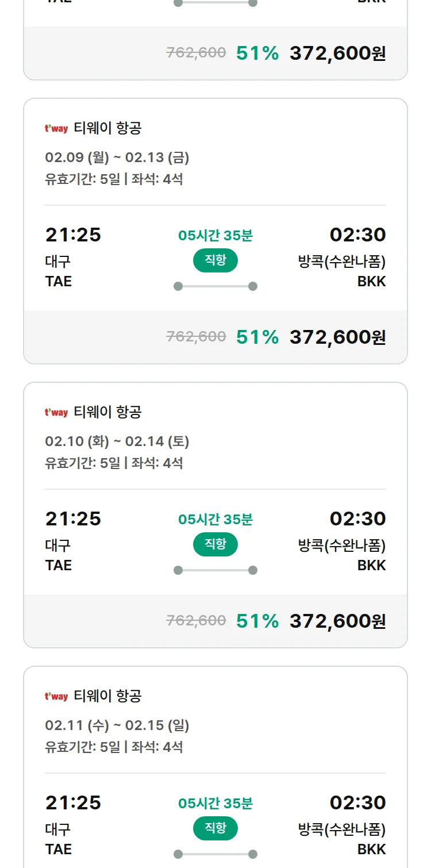Screen dimensions: 431x868
Task: Click 02:30 arrival time on 02.10 flight
Action: 357,519
